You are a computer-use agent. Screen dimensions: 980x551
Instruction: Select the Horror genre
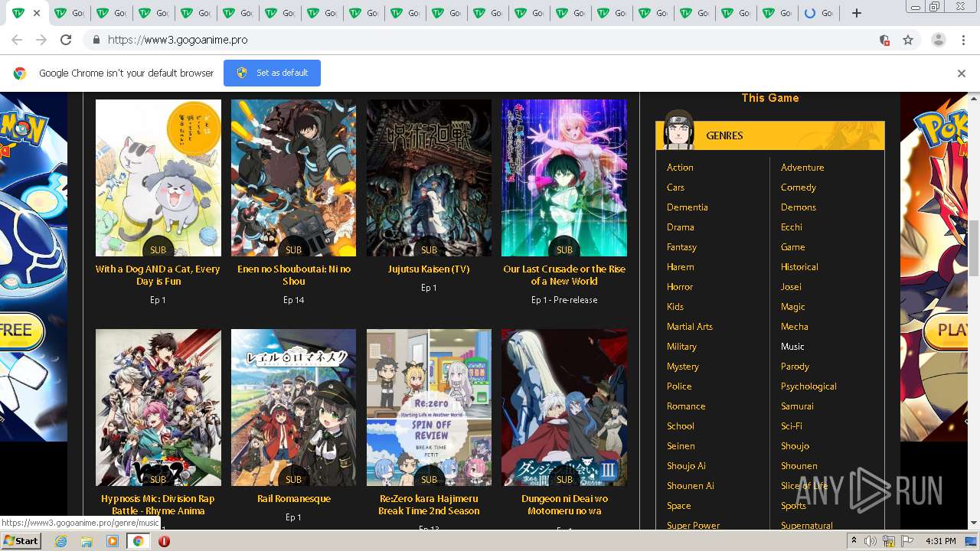pyautogui.click(x=680, y=287)
